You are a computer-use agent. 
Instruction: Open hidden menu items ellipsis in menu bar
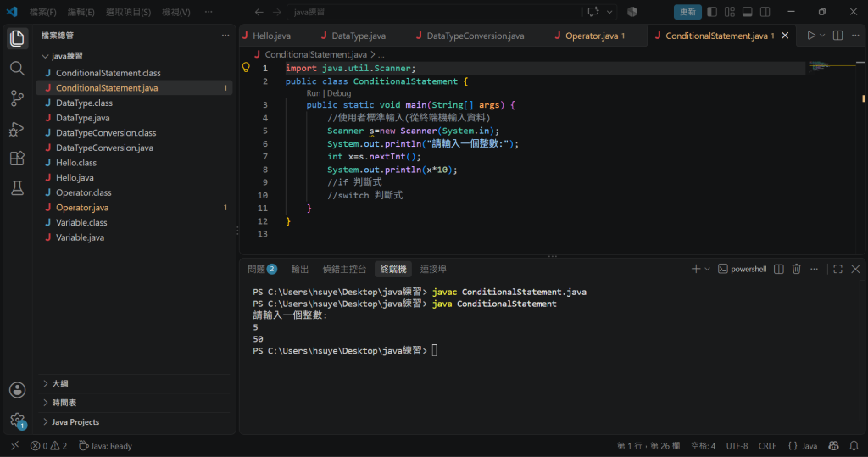[x=209, y=12]
